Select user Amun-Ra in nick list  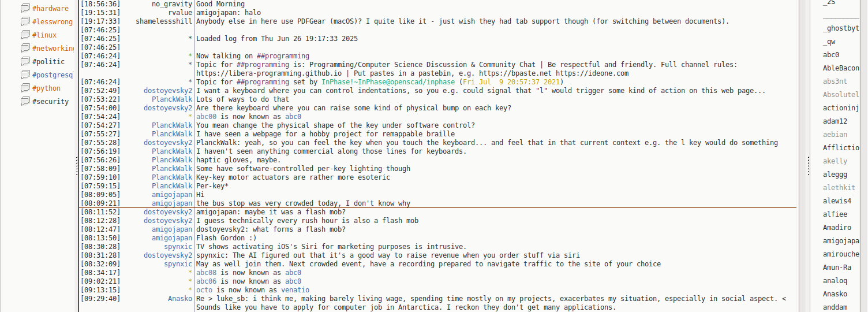click(x=837, y=268)
